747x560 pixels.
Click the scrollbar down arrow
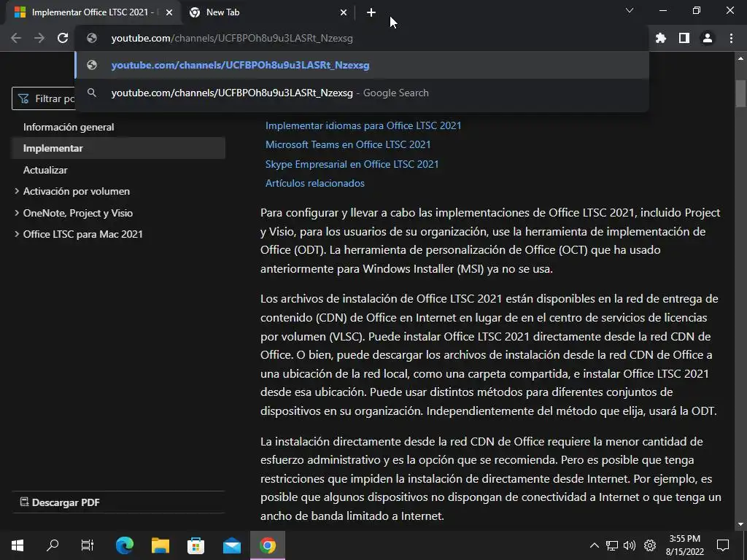pyautogui.click(x=740, y=524)
